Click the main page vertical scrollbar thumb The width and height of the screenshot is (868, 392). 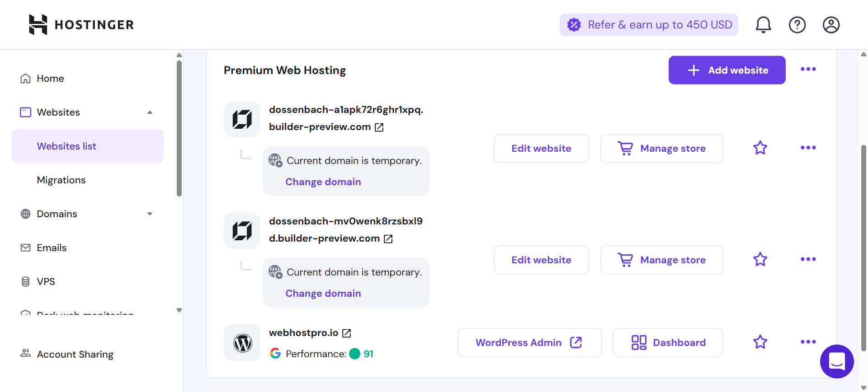(863, 247)
